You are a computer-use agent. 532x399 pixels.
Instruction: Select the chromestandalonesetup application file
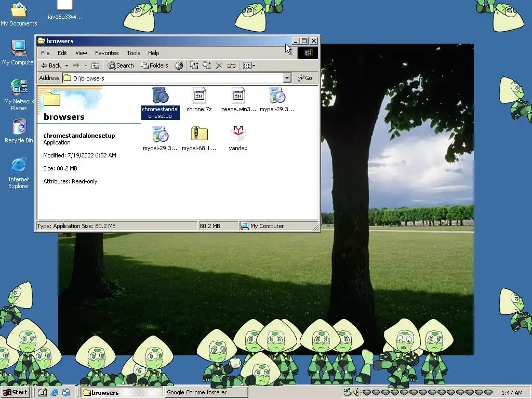pyautogui.click(x=160, y=103)
